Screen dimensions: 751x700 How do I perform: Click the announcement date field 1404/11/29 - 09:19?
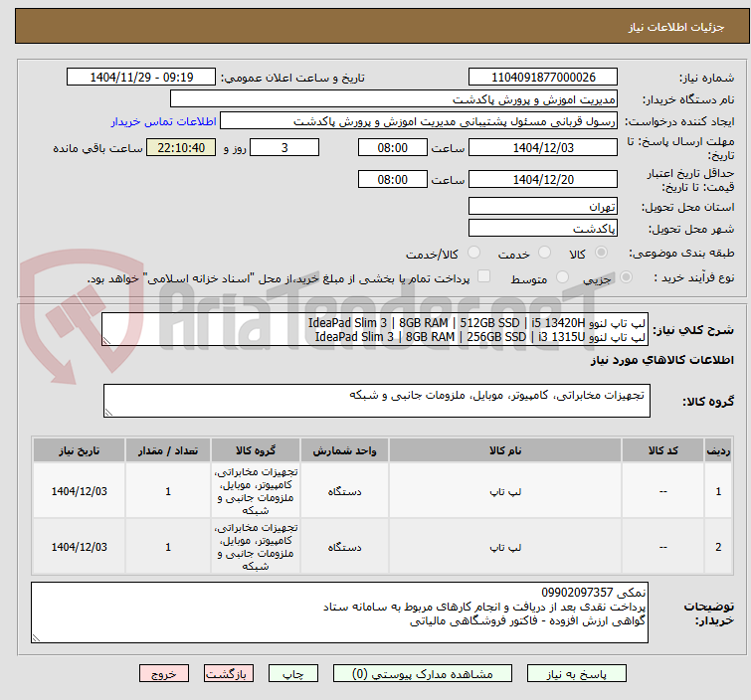[x=141, y=78]
